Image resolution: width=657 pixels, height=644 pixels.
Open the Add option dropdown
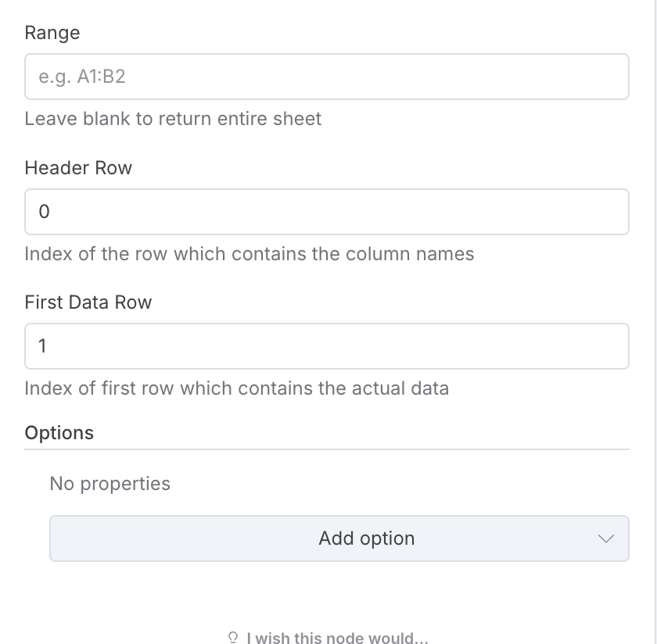pos(339,538)
